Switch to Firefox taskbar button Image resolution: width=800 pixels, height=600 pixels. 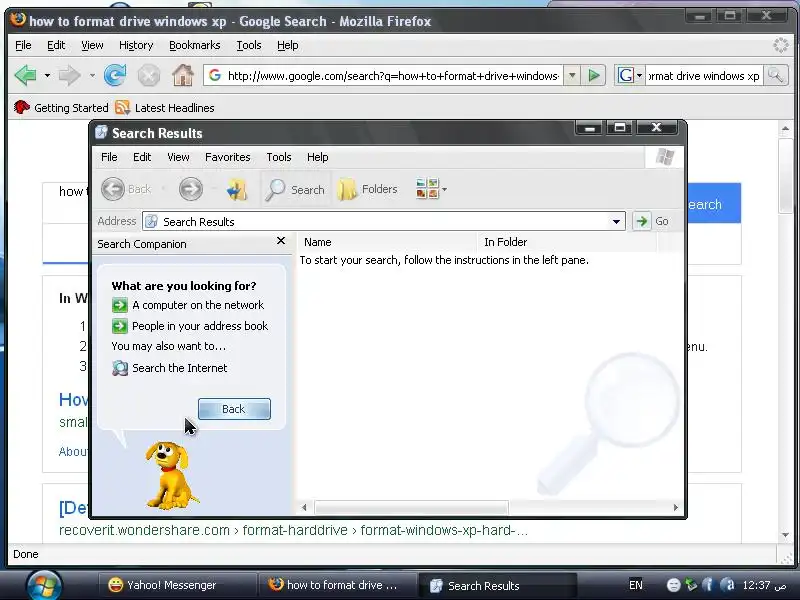pyautogui.click(x=336, y=585)
